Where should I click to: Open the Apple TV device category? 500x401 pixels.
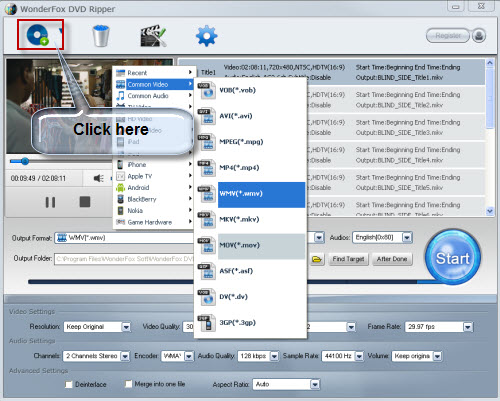click(154, 176)
